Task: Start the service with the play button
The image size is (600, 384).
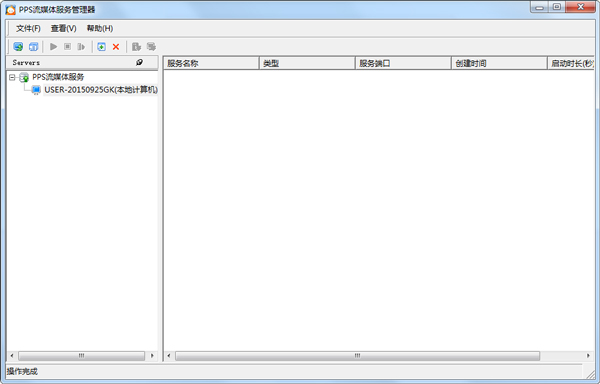Action: point(53,47)
